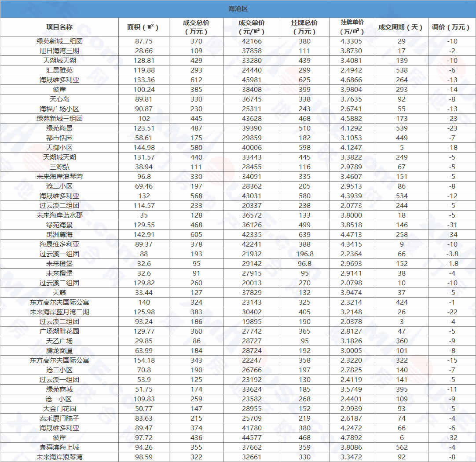Click listing unit price 4.6866
The height and width of the screenshot is (462, 476).
pos(351,80)
